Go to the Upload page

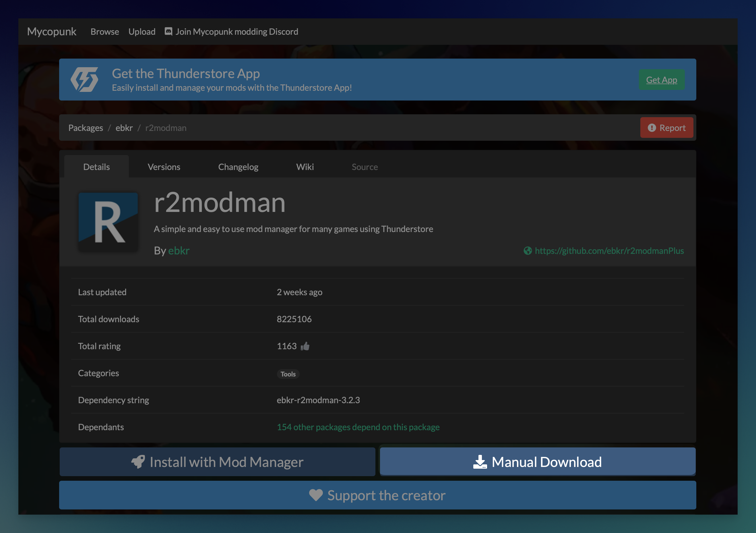click(142, 32)
